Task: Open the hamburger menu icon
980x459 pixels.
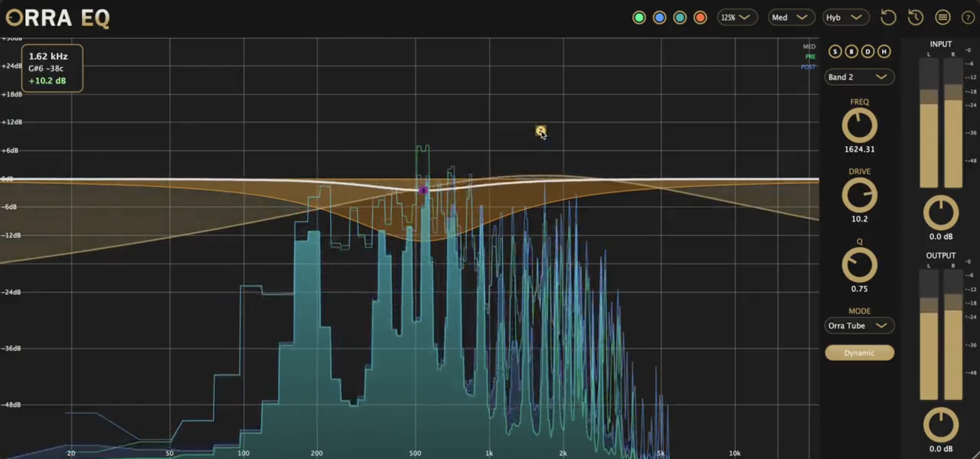Action: pyautogui.click(x=943, y=17)
